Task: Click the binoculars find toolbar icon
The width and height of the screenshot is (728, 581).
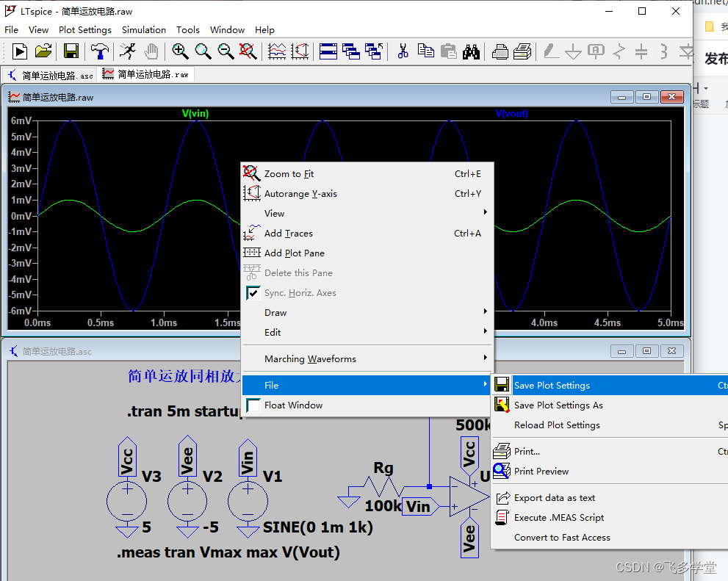Action: click(x=471, y=51)
